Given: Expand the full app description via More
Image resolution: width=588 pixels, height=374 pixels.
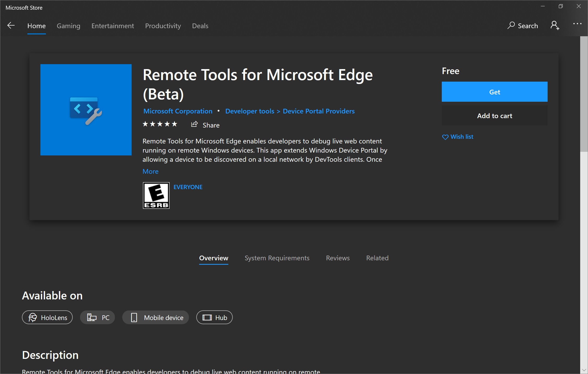Looking at the screenshot, I should [x=151, y=171].
